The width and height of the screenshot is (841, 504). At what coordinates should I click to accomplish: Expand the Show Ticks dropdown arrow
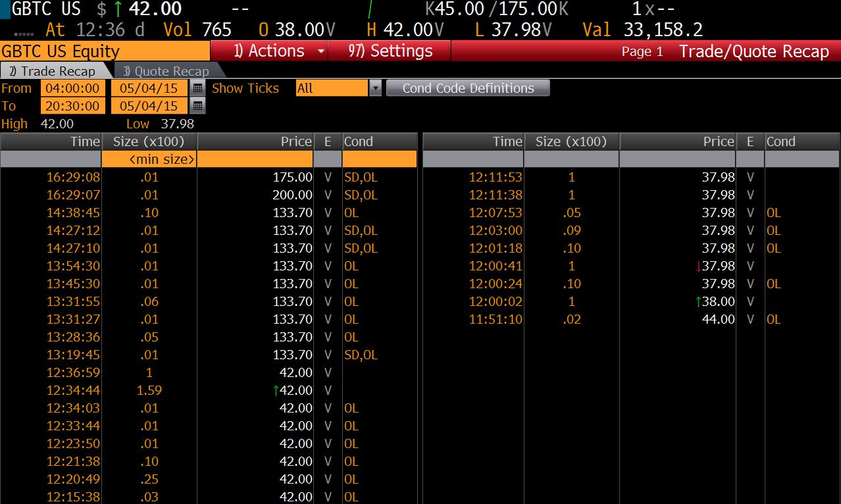pyautogui.click(x=375, y=88)
